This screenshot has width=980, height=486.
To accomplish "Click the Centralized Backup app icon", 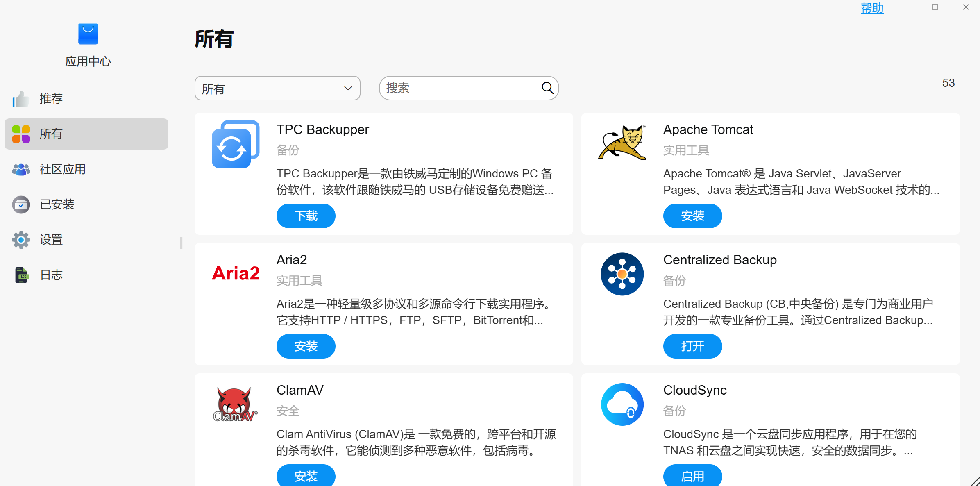I will coord(622,274).
